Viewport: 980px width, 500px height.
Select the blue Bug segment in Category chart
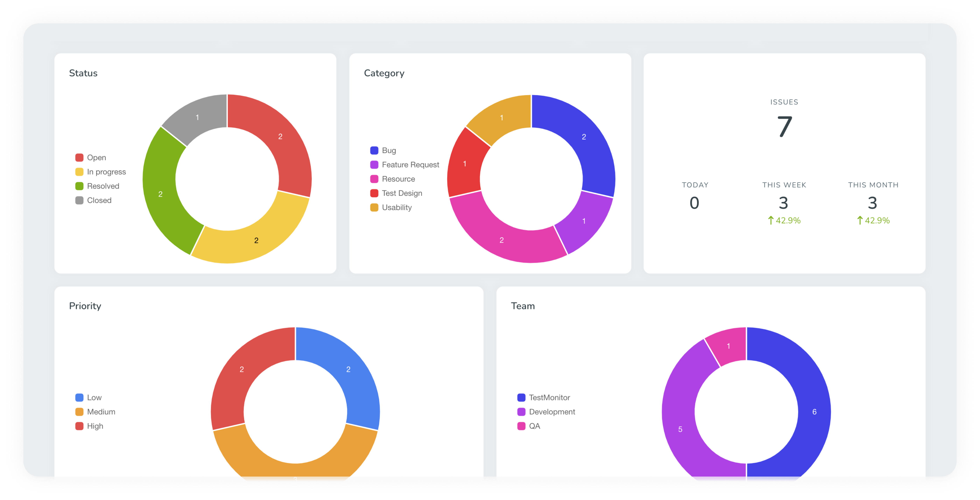point(584,137)
